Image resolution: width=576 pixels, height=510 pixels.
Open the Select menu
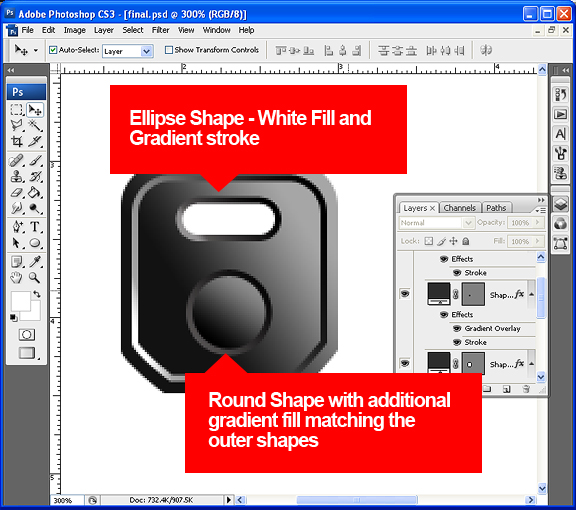click(133, 30)
